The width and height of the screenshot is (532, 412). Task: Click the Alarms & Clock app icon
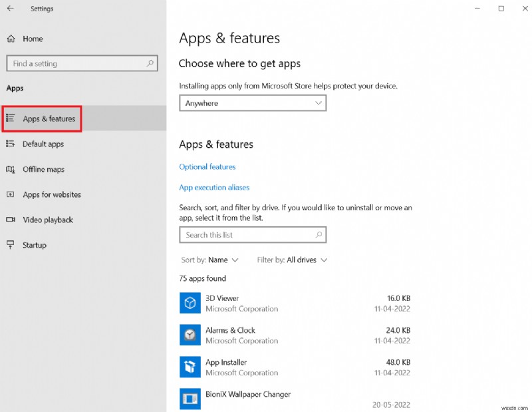pos(190,335)
